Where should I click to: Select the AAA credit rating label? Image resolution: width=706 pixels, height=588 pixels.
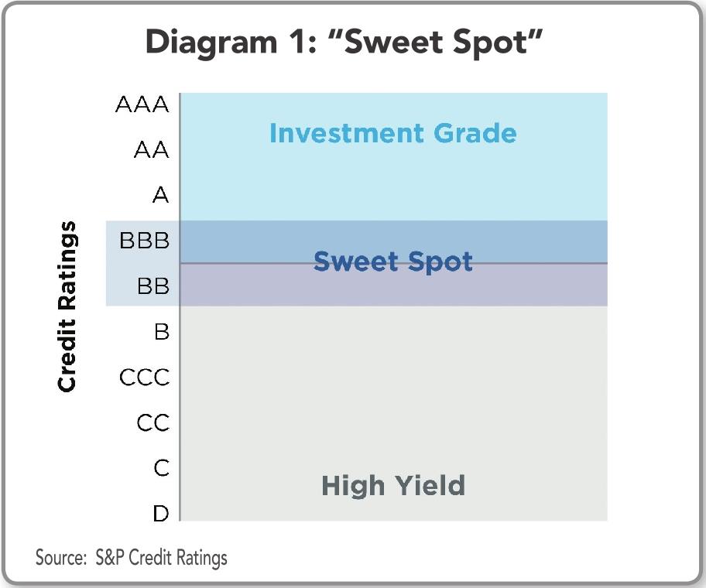[x=142, y=104]
